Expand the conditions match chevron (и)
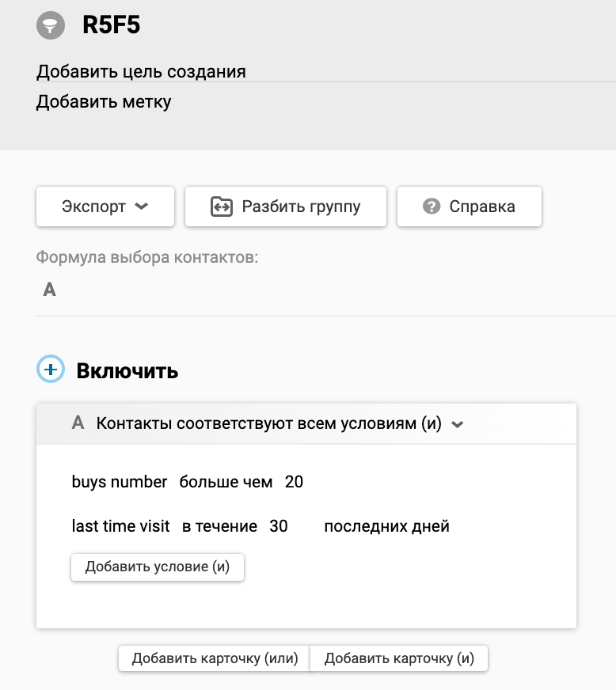Image resolution: width=616 pixels, height=690 pixels. click(458, 424)
